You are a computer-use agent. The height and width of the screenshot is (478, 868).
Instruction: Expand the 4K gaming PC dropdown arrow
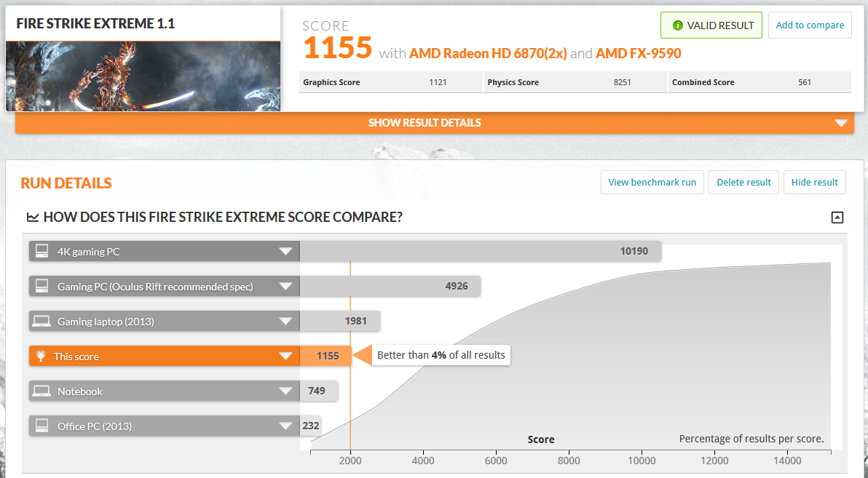285,252
